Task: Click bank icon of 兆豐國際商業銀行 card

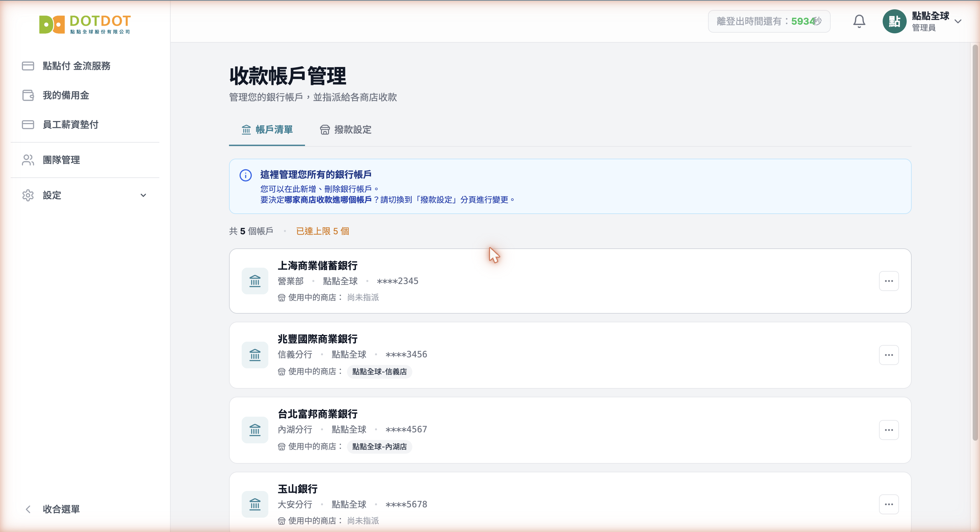Action: pos(255,355)
